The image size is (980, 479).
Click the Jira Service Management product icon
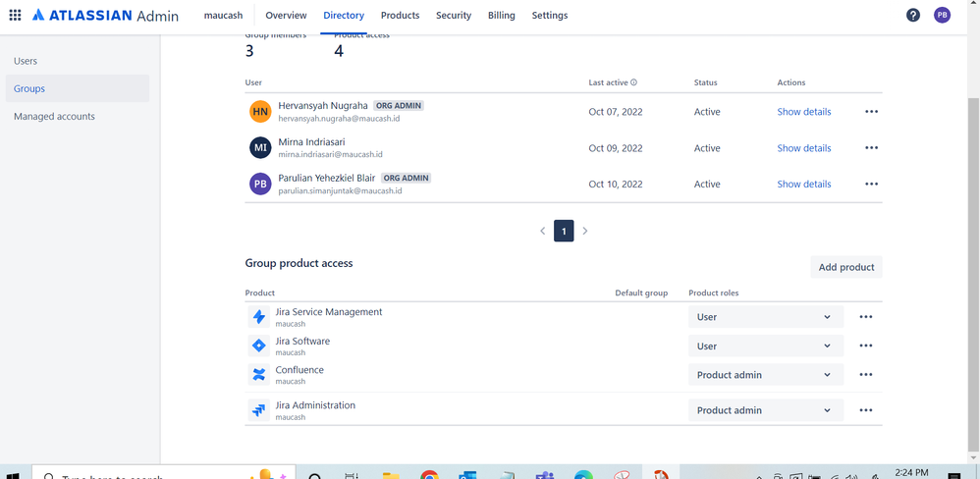pyautogui.click(x=259, y=317)
